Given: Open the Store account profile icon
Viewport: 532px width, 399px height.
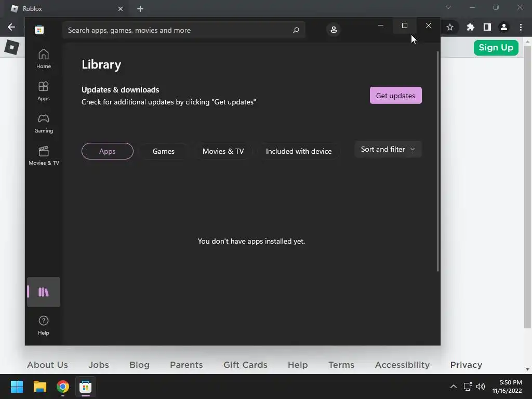Looking at the screenshot, I should pos(334,30).
